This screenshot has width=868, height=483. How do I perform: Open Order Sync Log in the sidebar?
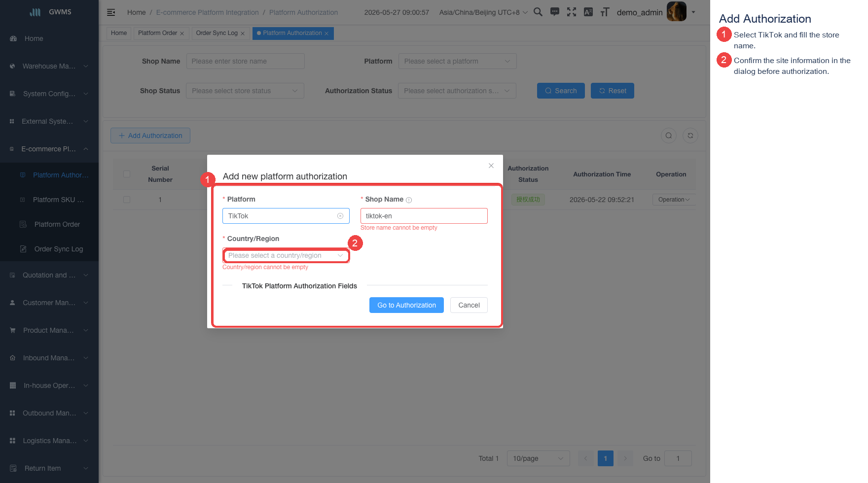click(49, 249)
